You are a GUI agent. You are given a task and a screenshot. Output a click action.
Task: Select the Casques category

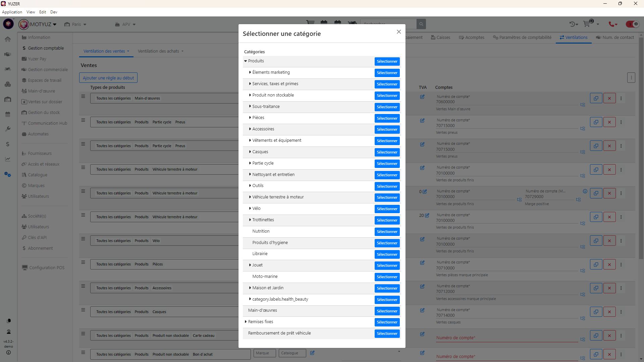pos(387,152)
